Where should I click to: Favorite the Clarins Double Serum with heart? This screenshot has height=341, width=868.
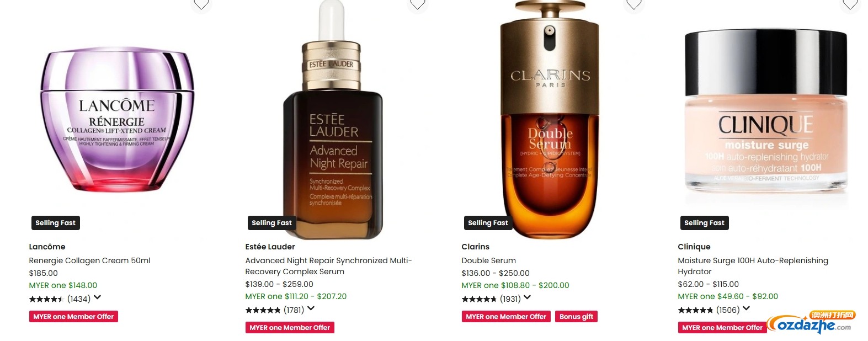point(634,4)
